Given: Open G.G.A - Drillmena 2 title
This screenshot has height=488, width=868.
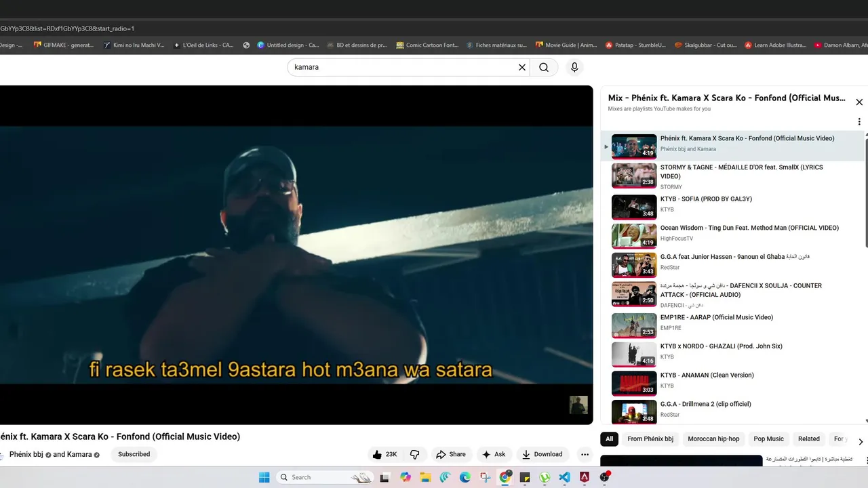Looking at the screenshot, I should (x=706, y=404).
